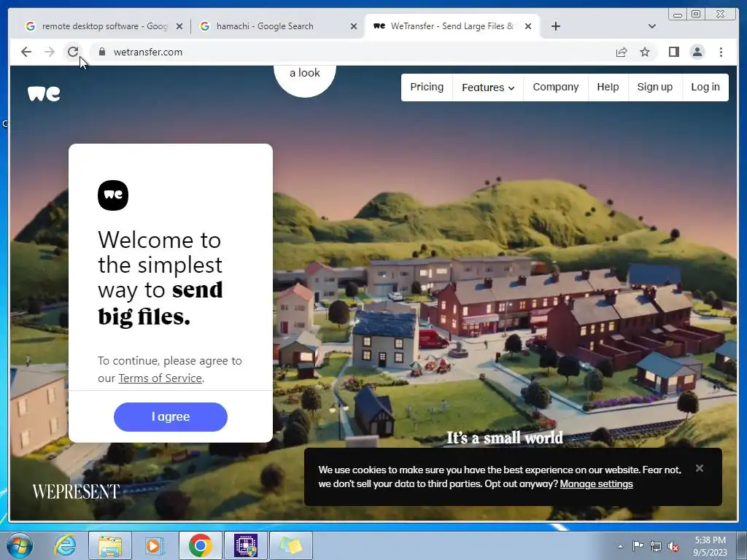Screen dimensions: 747x560
Task: Launch Internet Explorer from the taskbar
Action: coord(65,545)
